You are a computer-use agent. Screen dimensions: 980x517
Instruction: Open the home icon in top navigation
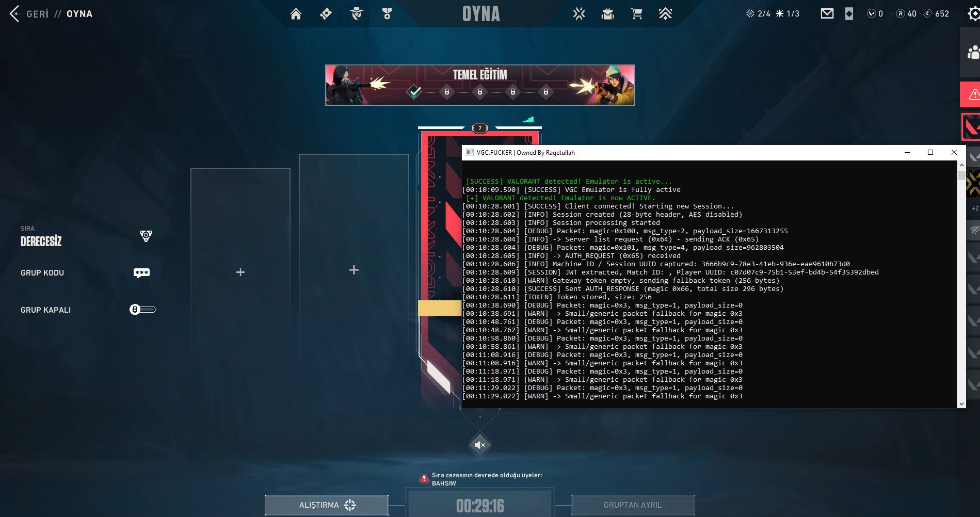click(296, 14)
